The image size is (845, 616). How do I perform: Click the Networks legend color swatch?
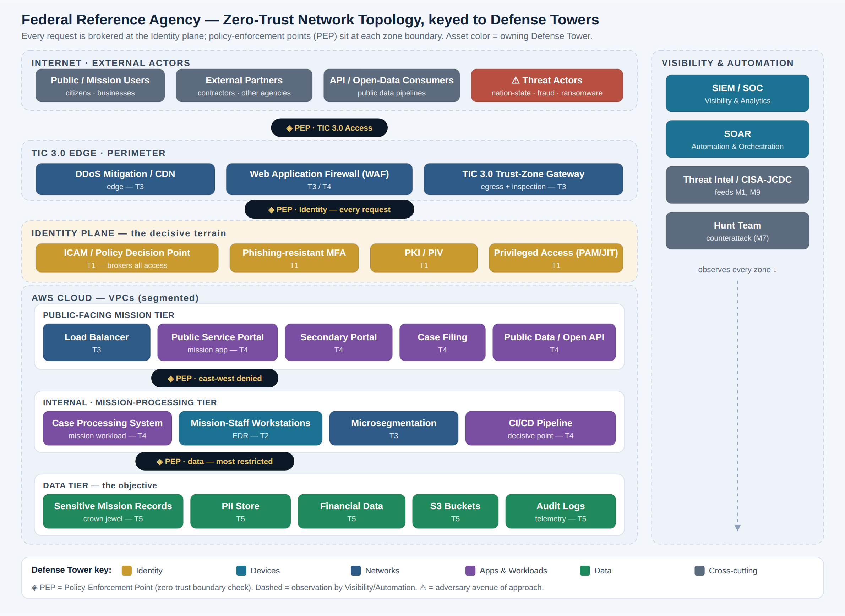point(356,571)
